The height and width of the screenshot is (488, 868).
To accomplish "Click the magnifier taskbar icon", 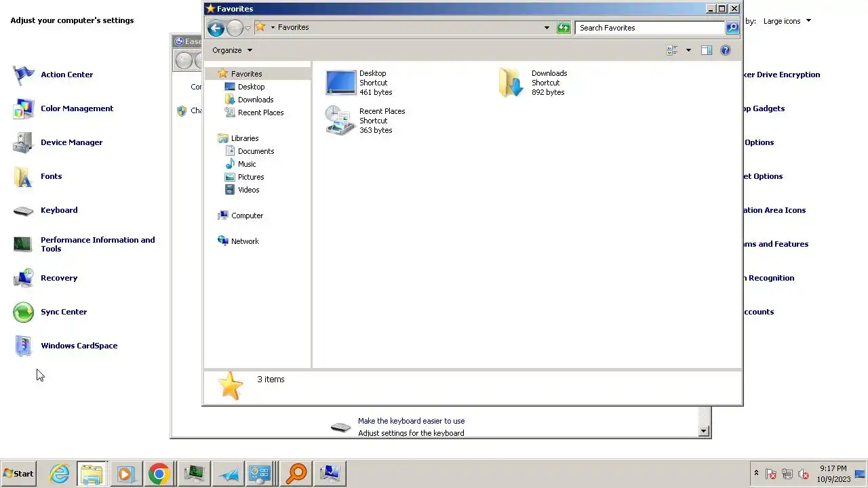I will 296,474.
